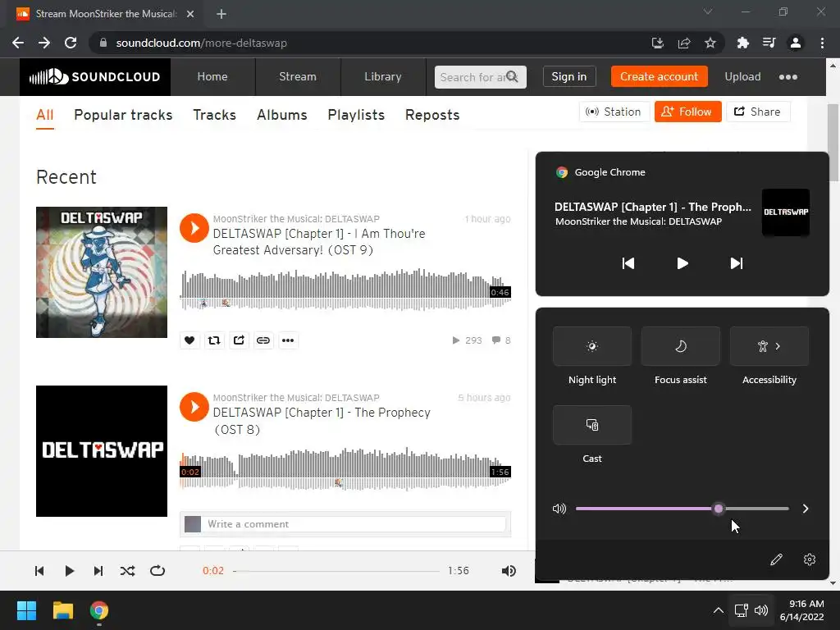
Task: Play track in the bottom player bar
Action: [69, 571]
